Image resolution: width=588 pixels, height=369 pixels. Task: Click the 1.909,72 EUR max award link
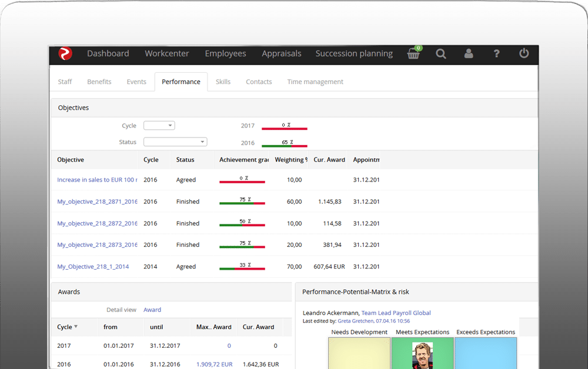click(215, 364)
